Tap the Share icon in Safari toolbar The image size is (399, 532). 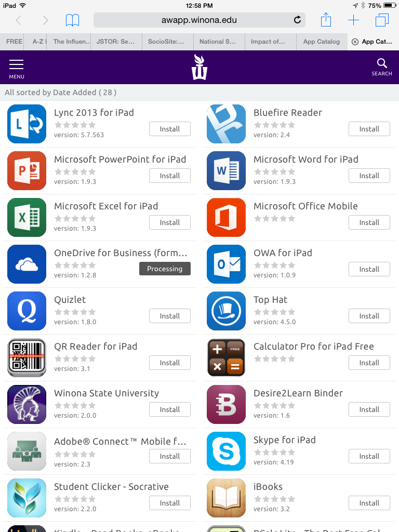pyautogui.click(x=326, y=20)
